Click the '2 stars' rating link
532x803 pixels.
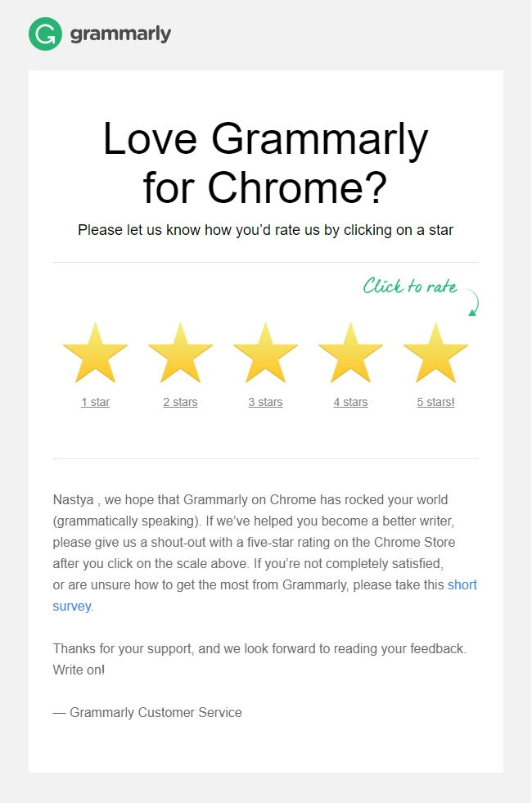[180, 402]
